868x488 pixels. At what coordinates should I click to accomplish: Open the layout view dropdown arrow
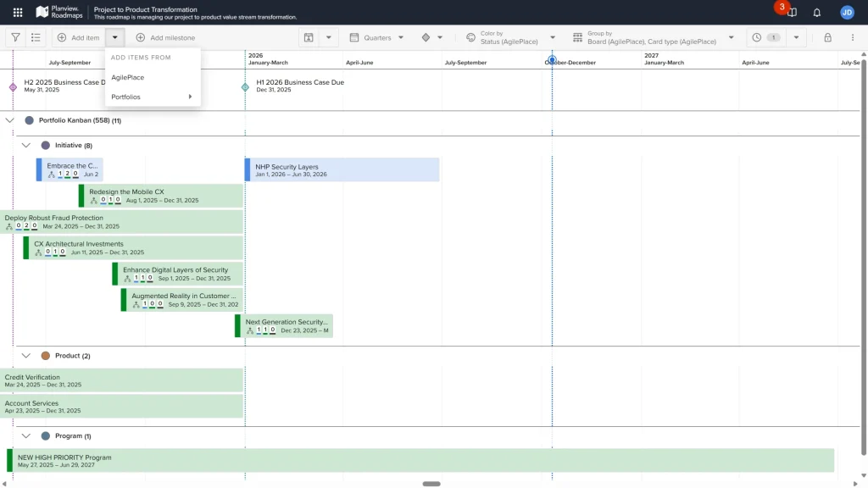click(328, 37)
